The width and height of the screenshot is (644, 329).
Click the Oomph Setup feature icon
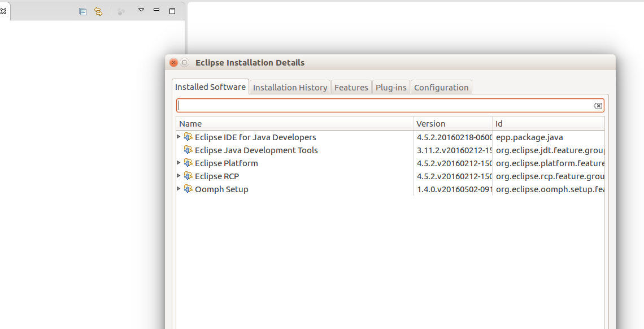coord(188,189)
